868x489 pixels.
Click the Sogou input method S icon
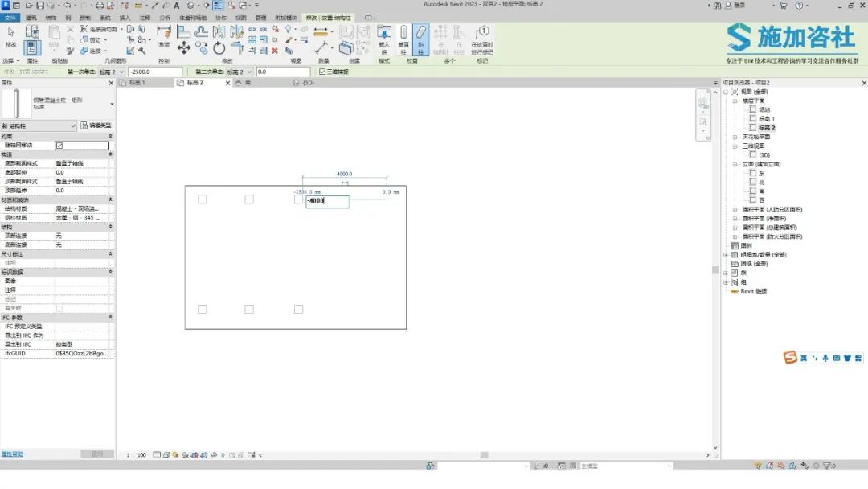click(x=790, y=358)
